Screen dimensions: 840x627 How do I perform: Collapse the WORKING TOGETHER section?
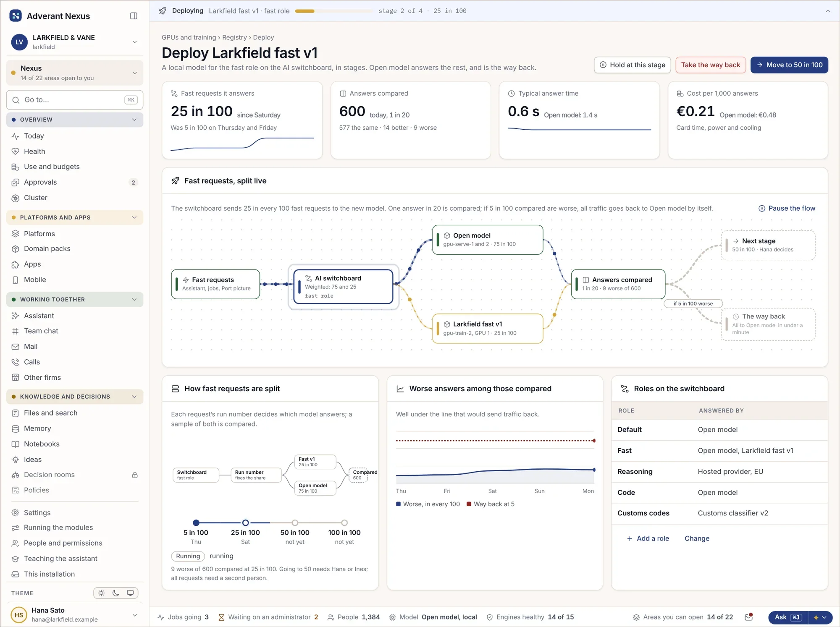(75, 300)
